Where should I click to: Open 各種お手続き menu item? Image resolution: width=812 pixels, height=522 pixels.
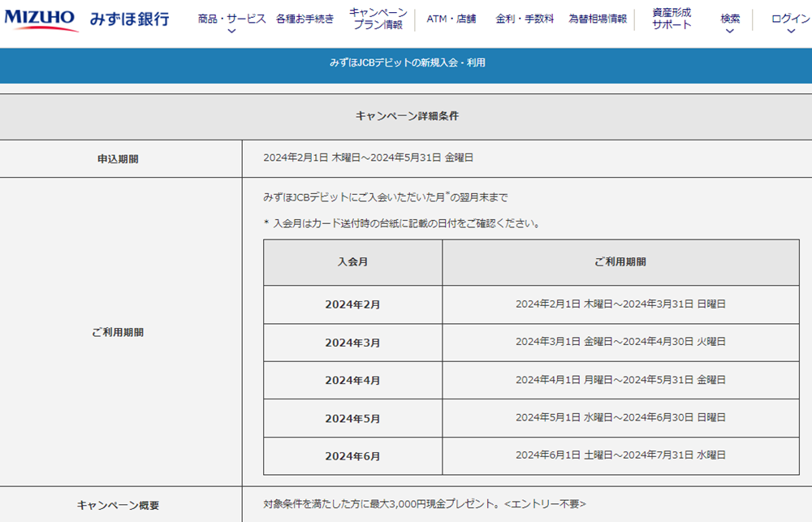tap(304, 19)
